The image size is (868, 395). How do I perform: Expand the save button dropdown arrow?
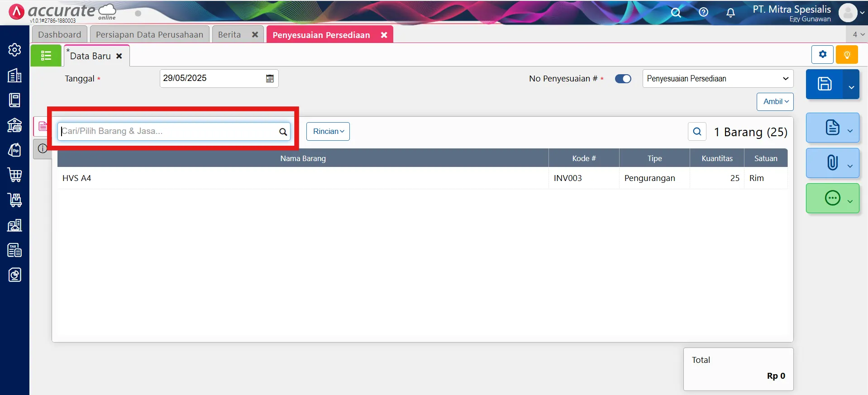(851, 87)
